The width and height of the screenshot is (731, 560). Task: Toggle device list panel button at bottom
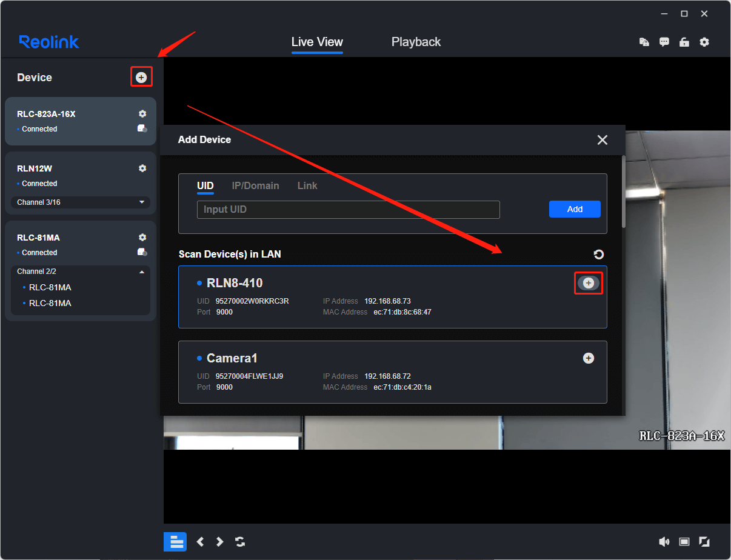pos(175,542)
